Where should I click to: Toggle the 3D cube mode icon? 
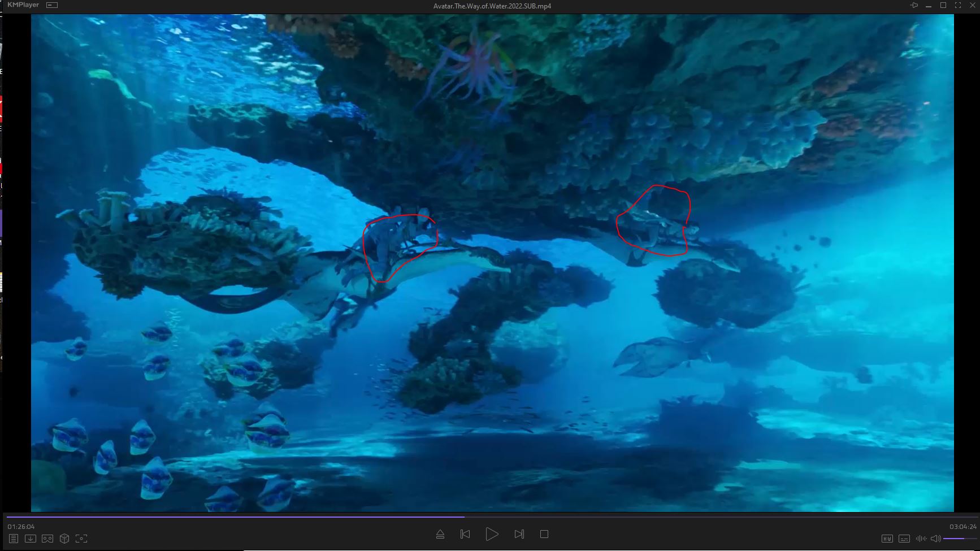[64, 539]
